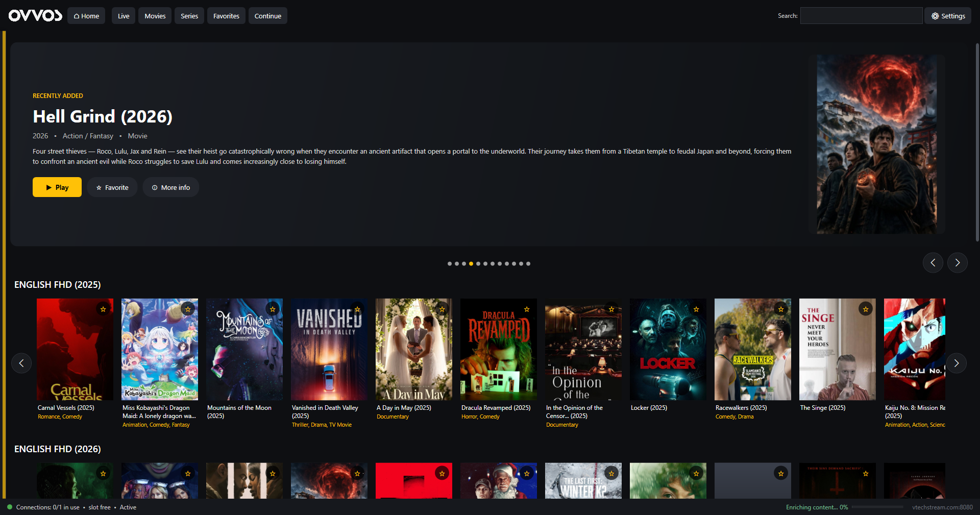980x515 pixels.
Task: Play Hell Grind (2026)
Action: click(x=57, y=187)
